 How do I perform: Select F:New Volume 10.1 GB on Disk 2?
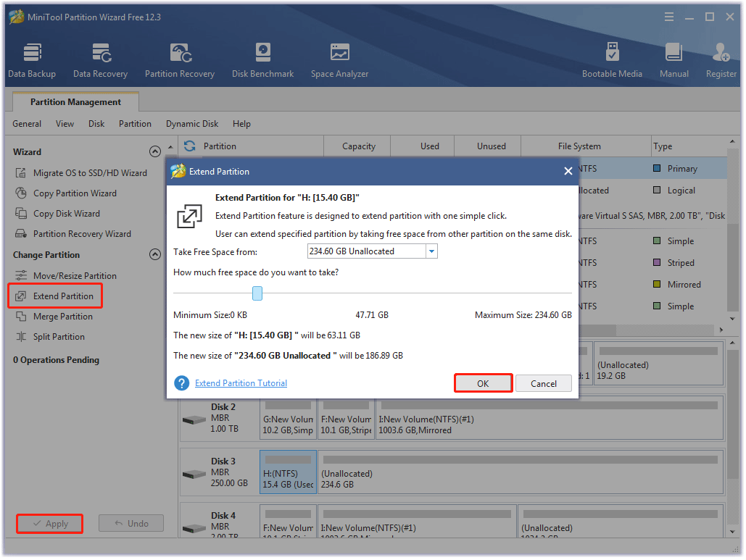pyautogui.click(x=346, y=418)
